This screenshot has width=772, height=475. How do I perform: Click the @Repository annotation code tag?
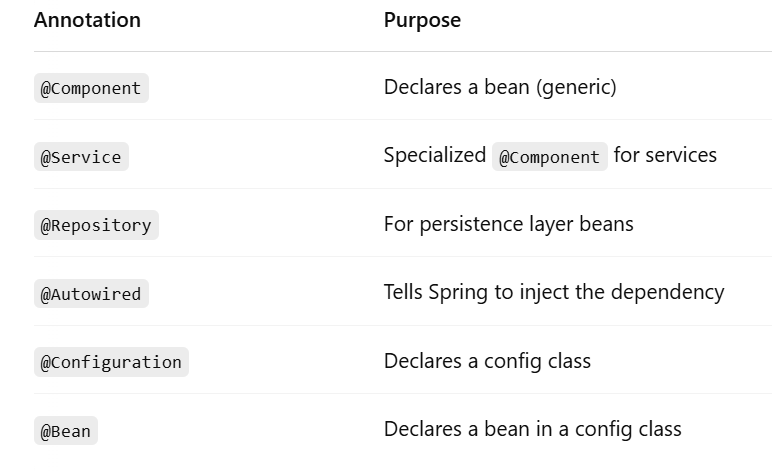(96, 225)
